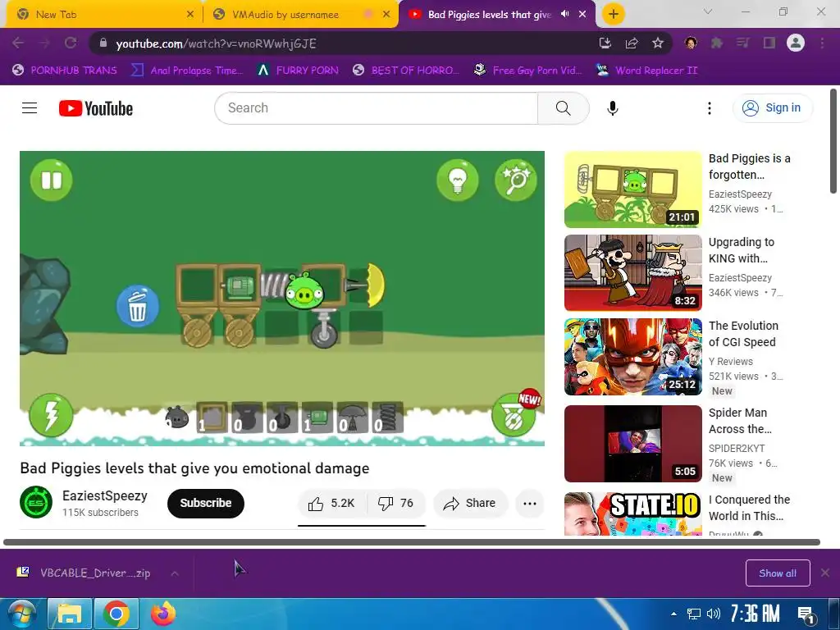Open the YouTube guide hamburger menu
This screenshot has width=840, height=630.
click(30, 108)
